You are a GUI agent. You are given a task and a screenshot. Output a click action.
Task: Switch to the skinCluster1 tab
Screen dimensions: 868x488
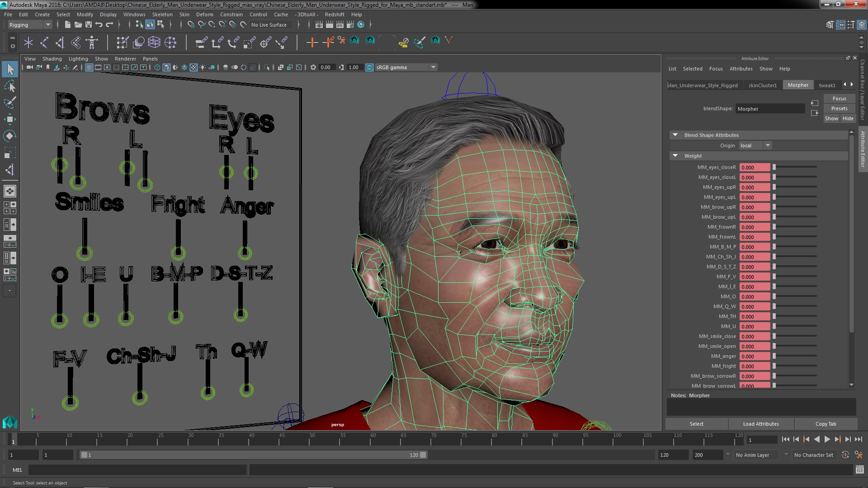(x=762, y=85)
